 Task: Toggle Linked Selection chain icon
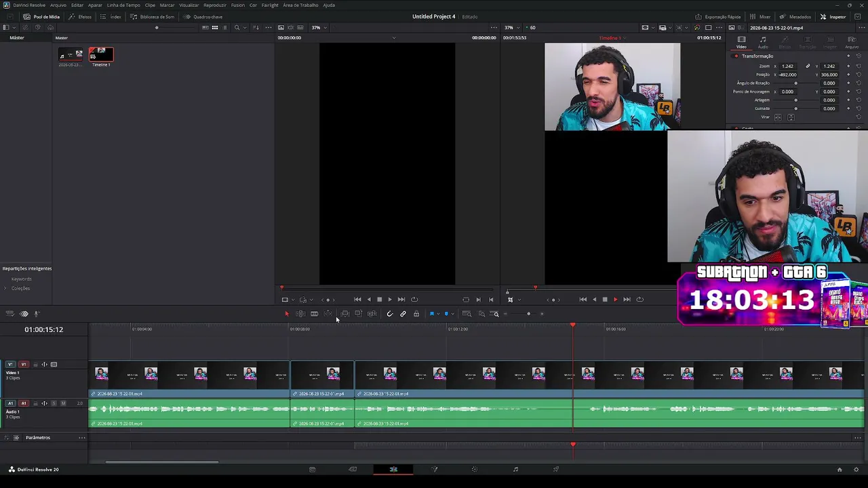[x=403, y=314]
